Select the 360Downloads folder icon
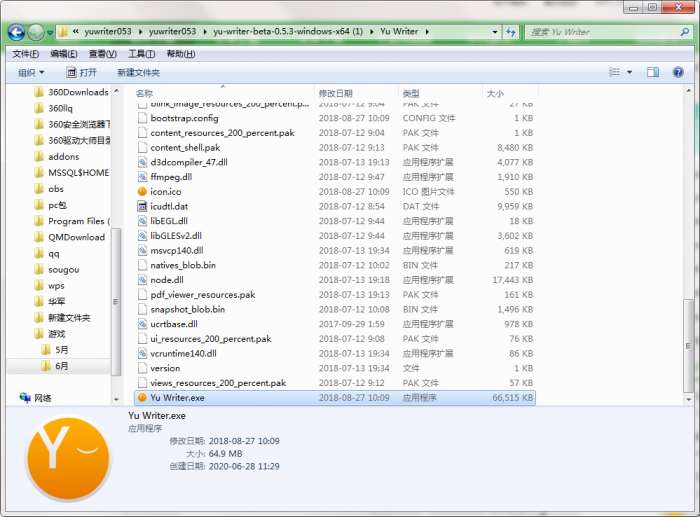Viewport: 700px width, 517px height. coord(39,92)
